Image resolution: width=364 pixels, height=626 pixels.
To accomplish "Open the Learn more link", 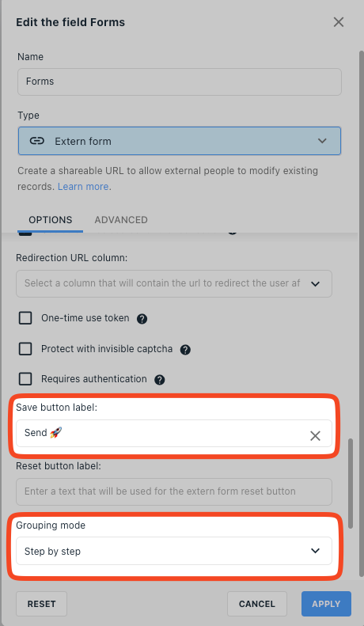I will point(83,187).
